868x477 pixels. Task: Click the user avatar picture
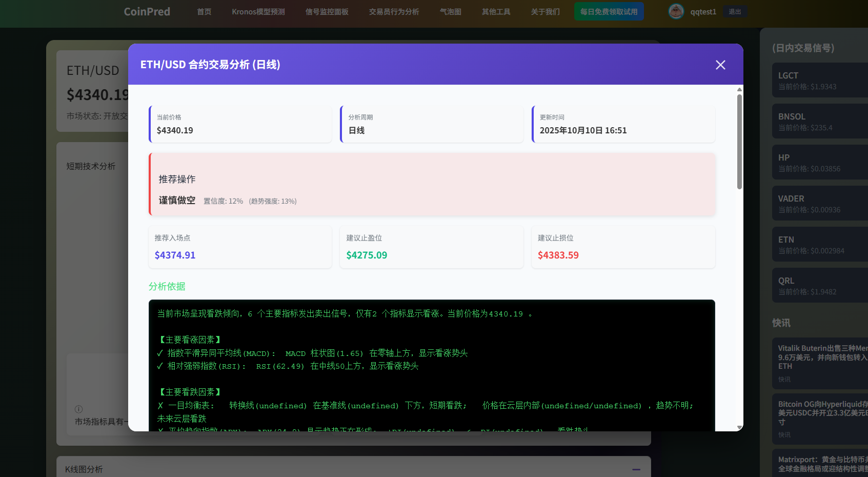[676, 11]
